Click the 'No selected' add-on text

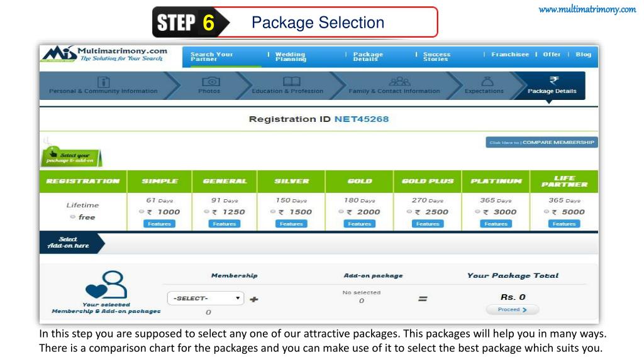[362, 293]
